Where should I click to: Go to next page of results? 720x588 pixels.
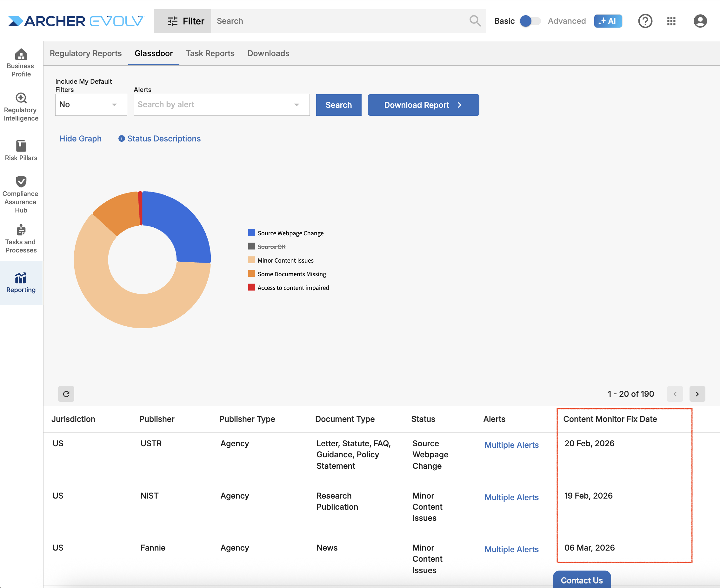pos(697,394)
